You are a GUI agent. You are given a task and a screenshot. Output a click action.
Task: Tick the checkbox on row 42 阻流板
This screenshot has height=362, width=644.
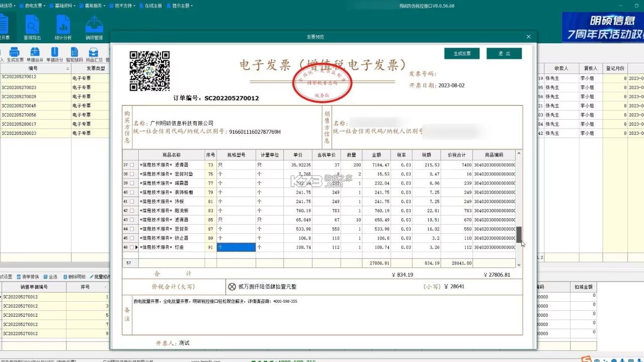132,211
